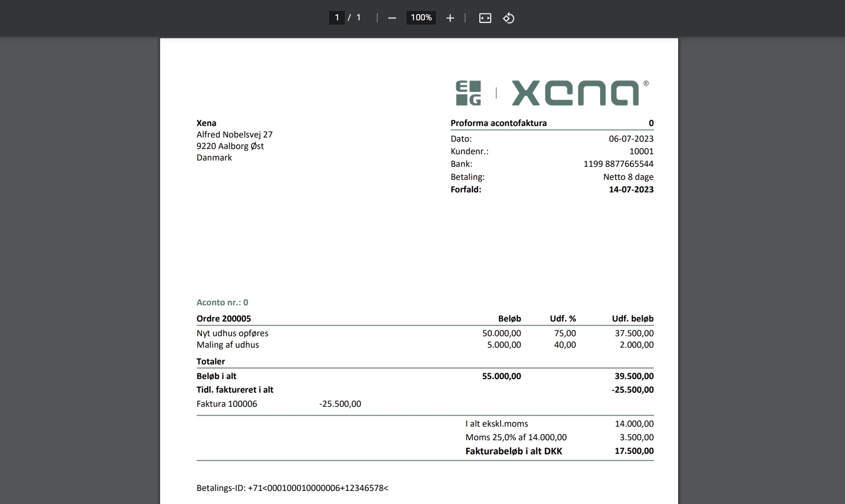Screen dimensions: 845x504
Task: Click the Betalings-ID line at the bottom
Action: [292, 488]
